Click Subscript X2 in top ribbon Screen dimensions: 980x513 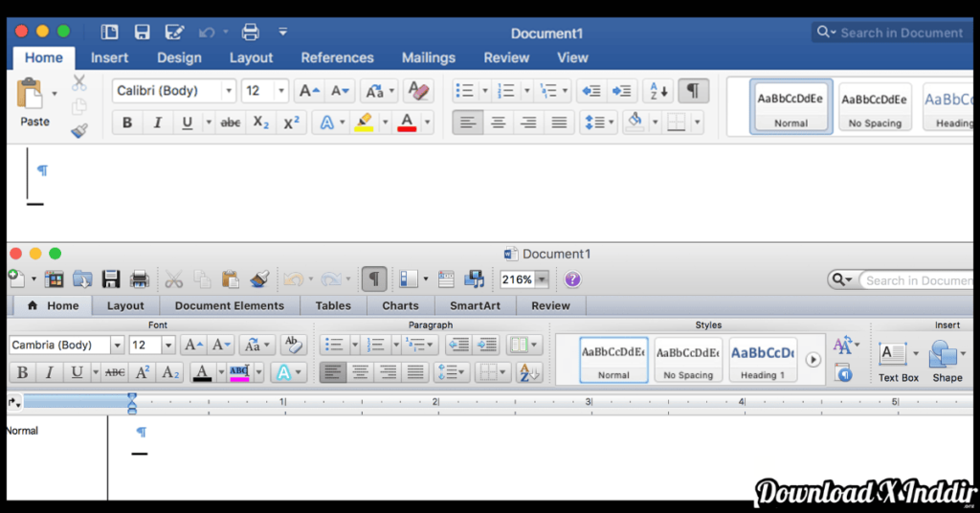(x=260, y=123)
